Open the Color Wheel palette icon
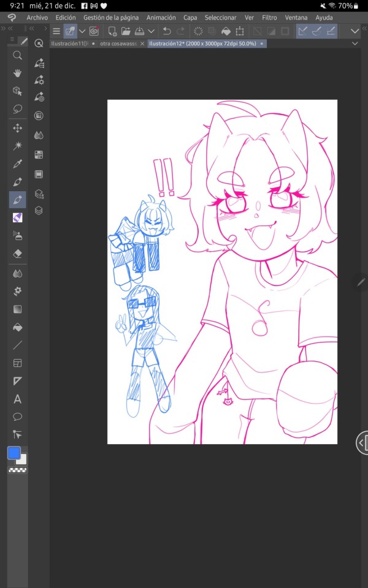 point(39,116)
